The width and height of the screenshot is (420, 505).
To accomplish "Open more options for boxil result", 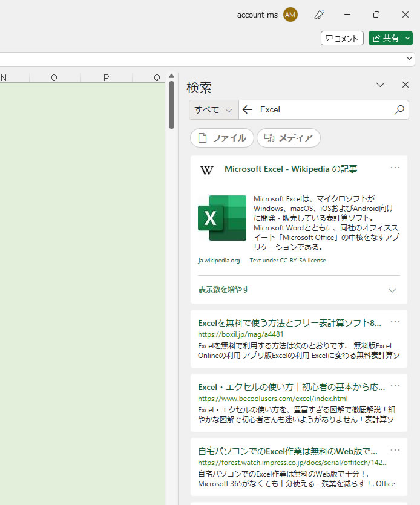I will click(x=395, y=322).
